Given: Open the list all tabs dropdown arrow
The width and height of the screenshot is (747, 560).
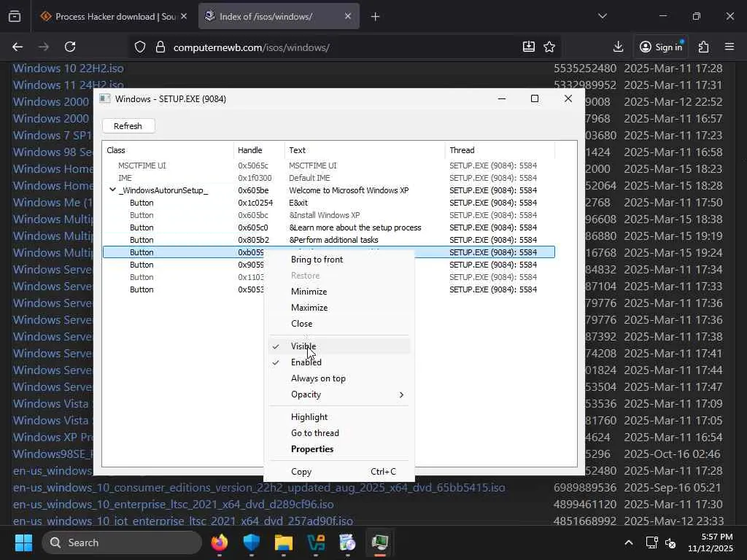Looking at the screenshot, I should click(602, 16).
